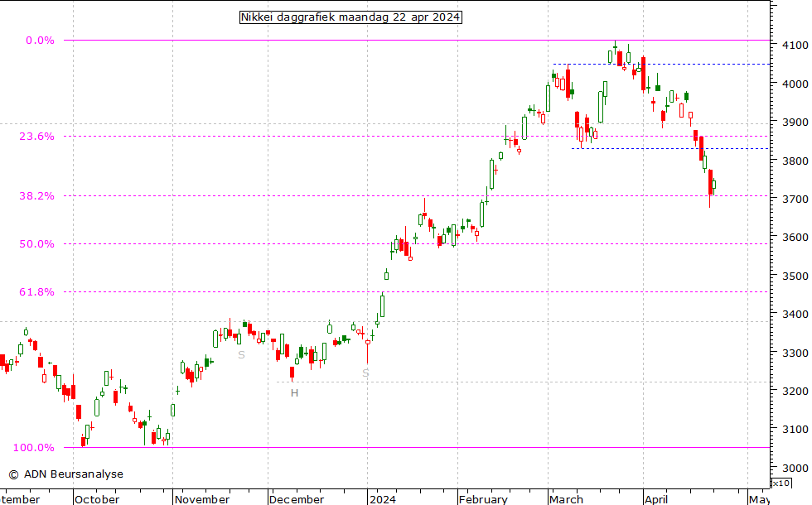Click the 3900 price axis label

pos(795,123)
